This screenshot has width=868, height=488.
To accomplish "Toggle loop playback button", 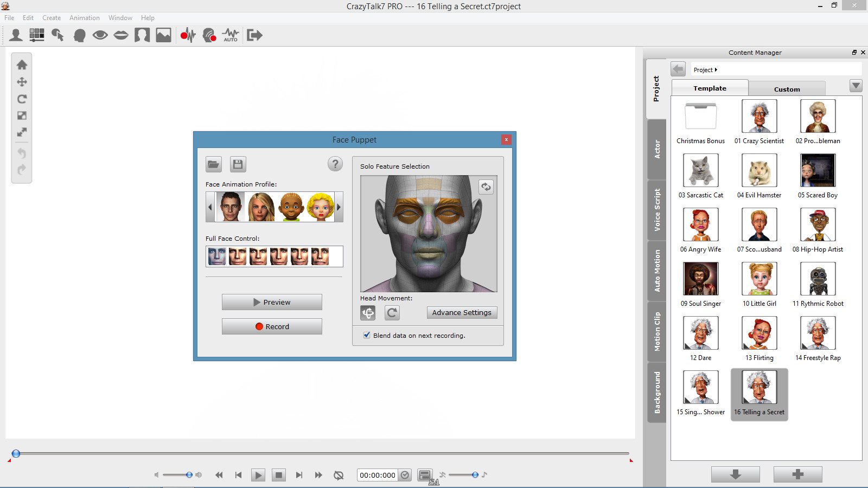I will (339, 475).
